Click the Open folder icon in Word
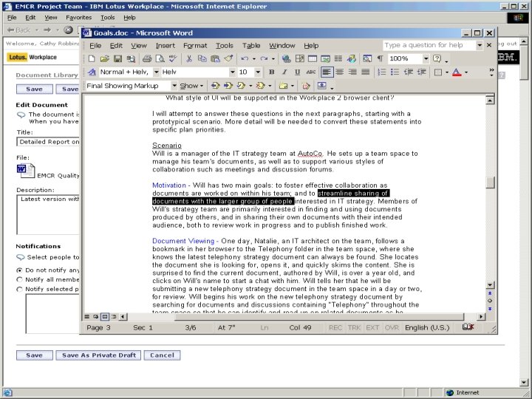 tap(104, 58)
